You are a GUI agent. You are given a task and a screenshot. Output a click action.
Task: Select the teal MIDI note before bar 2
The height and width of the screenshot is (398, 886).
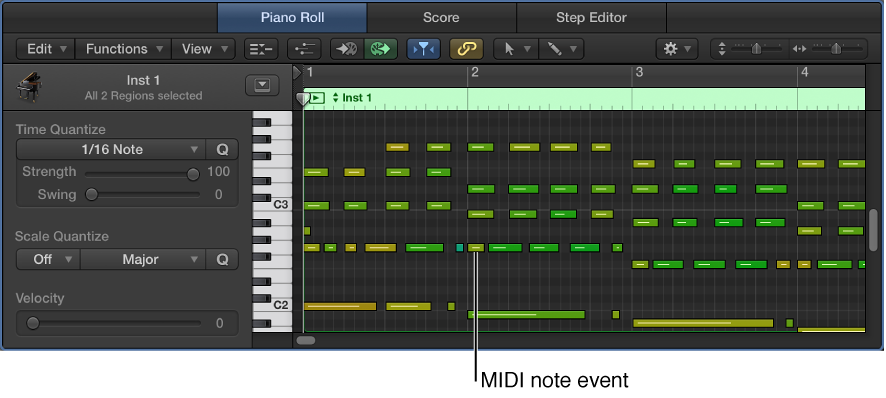coord(459,248)
